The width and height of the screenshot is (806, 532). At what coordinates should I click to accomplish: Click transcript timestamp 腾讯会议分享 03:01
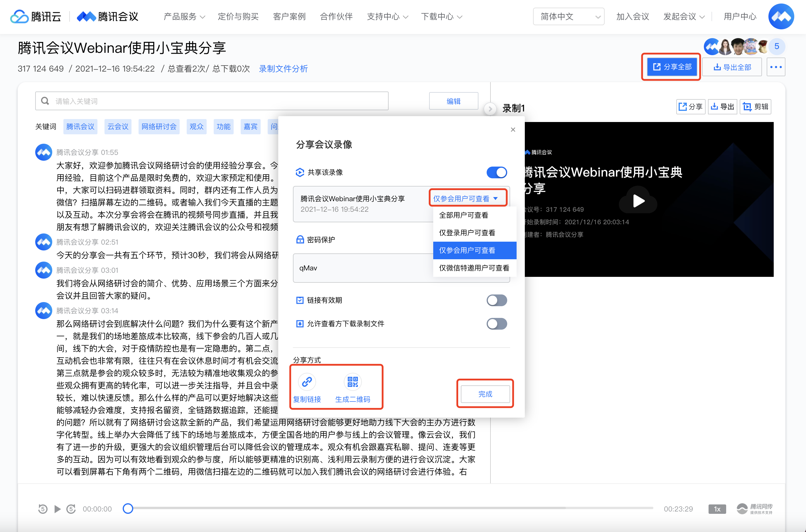click(x=87, y=270)
